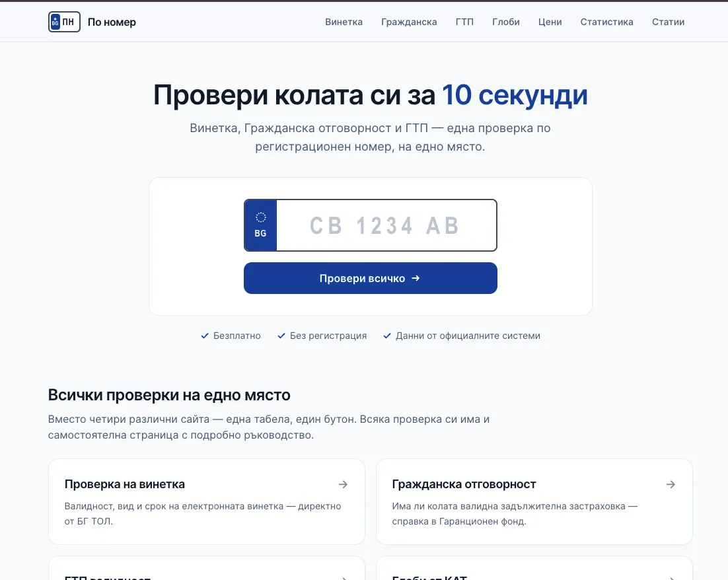Open the Гражданска отговорност card
Viewport: 728px width, 580px height.
[x=534, y=501]
